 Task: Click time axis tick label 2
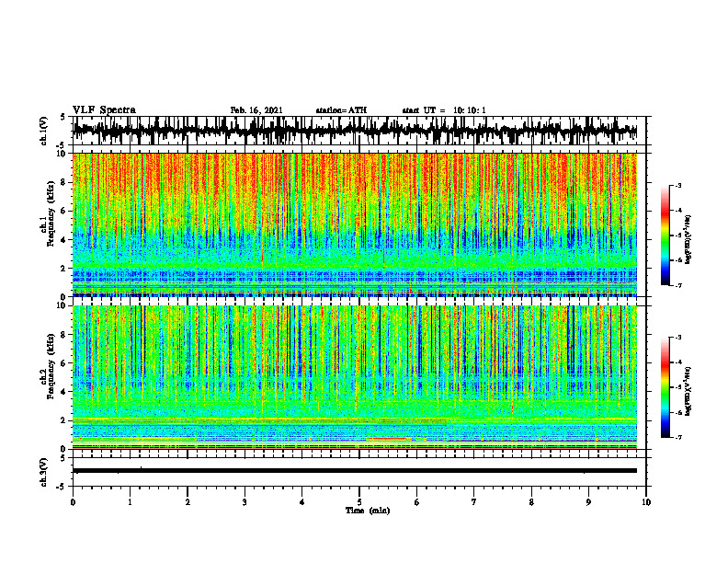pos(188,502)
